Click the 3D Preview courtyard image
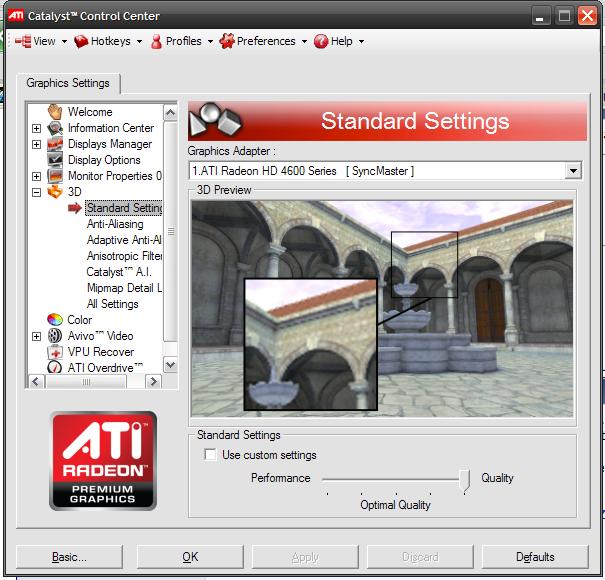 pos(382,309)
